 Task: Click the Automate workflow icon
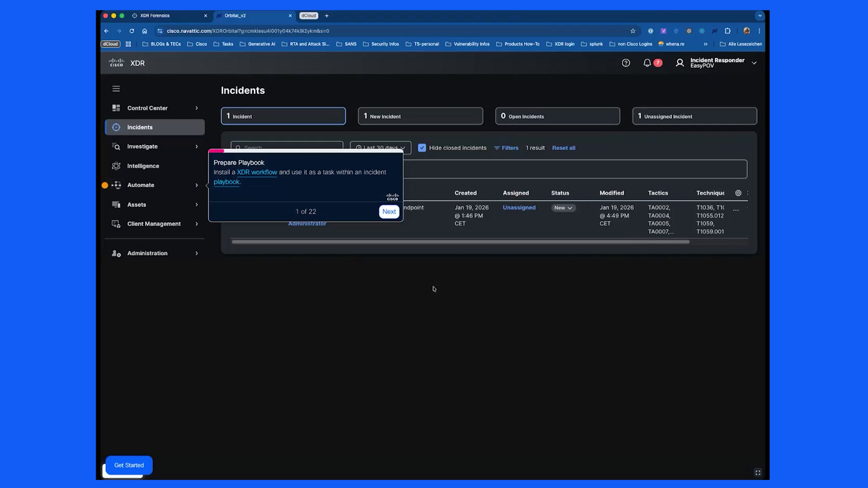tap(116, 185)
